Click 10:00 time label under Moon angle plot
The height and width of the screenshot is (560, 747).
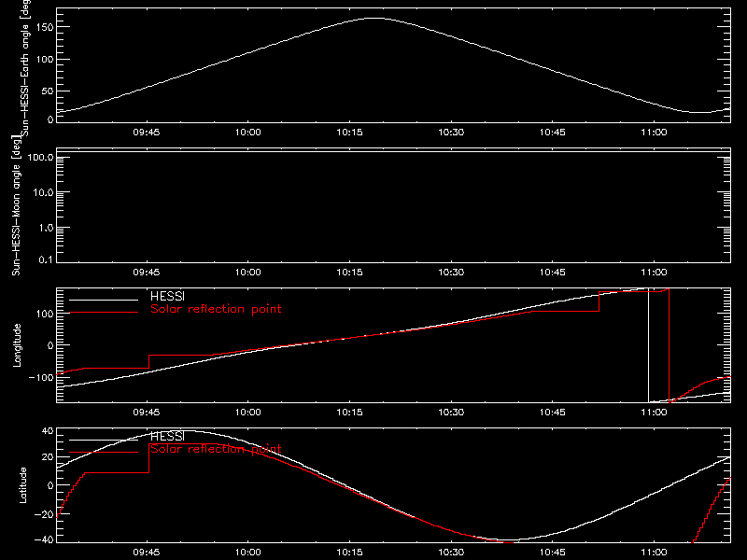pos(247,272)
